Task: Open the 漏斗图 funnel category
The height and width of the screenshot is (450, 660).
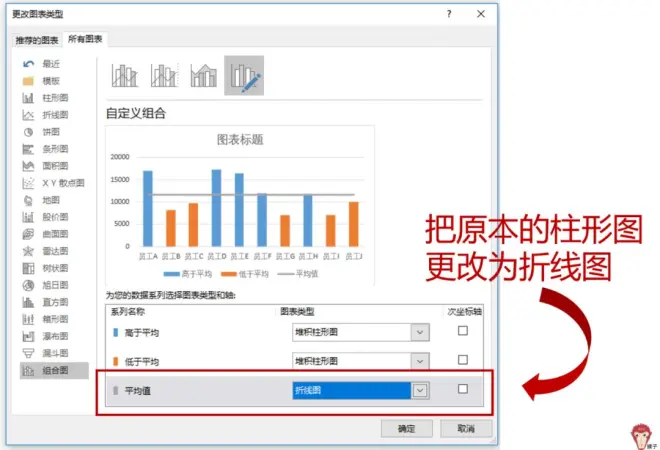Action: tap(45, 353)
